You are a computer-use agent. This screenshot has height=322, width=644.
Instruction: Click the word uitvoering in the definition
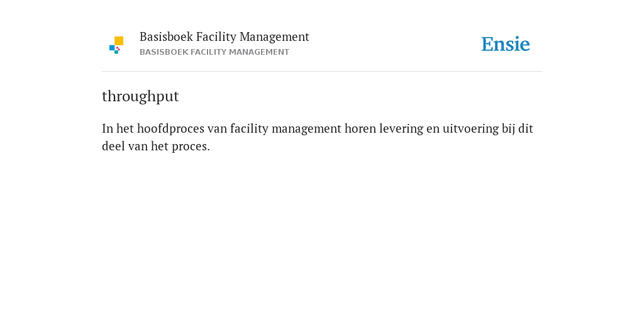coord(470,129)
